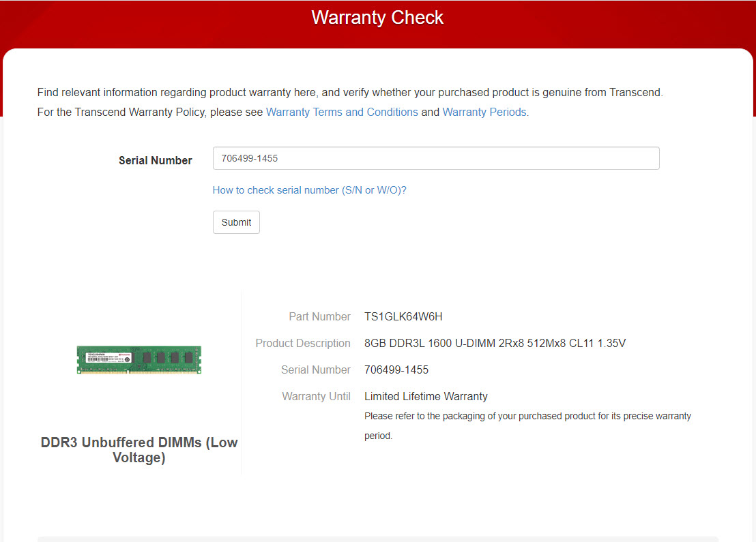Click the Product Description label
This screenshot has height=542, width=756.
[x=303, y=343]
